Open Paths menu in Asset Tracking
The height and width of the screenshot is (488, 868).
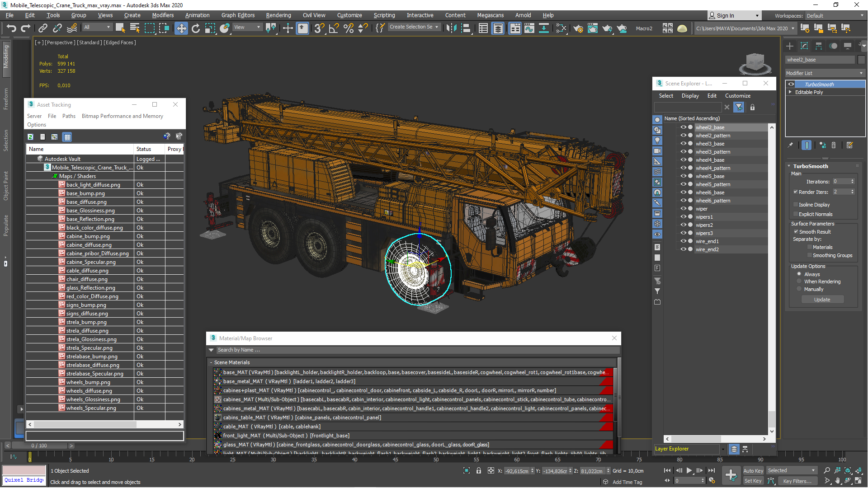click(69, 116)
